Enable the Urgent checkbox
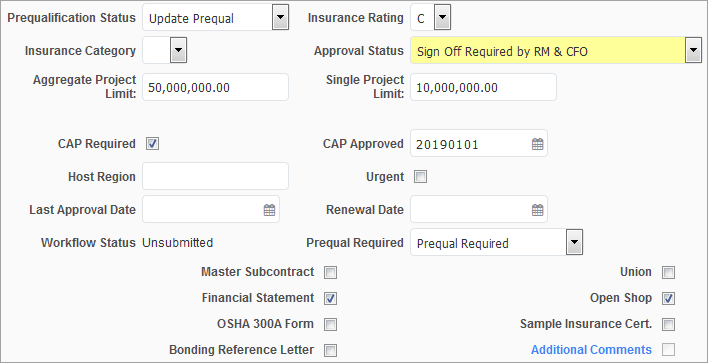Viewport: 708px width, 363px height. (420, 177)
